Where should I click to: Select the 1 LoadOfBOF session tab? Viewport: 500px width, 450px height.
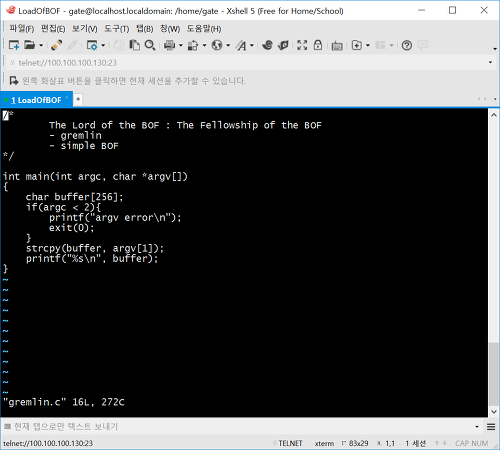coord(36,100)
